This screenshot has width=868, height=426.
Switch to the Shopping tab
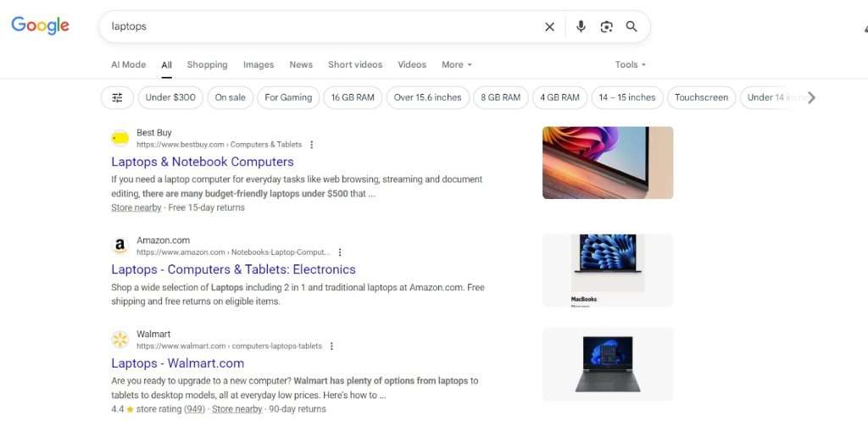tap(207, 64)
